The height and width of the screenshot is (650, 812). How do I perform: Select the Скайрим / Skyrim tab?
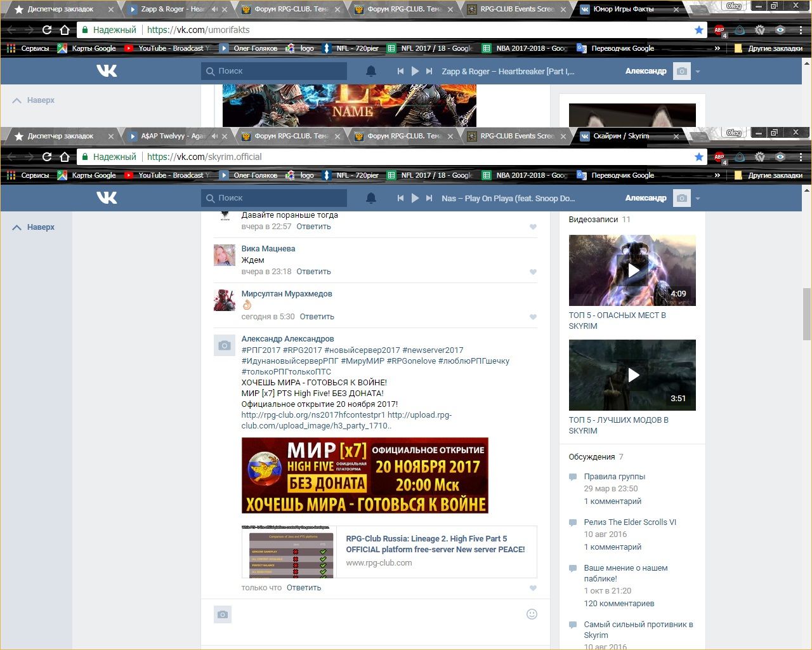coord(629,136)
